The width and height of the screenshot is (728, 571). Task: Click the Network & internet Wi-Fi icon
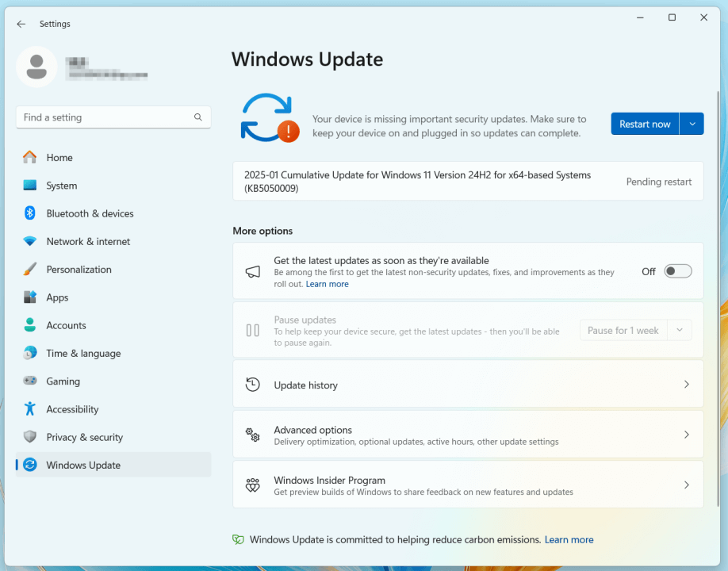pos(30,241)
